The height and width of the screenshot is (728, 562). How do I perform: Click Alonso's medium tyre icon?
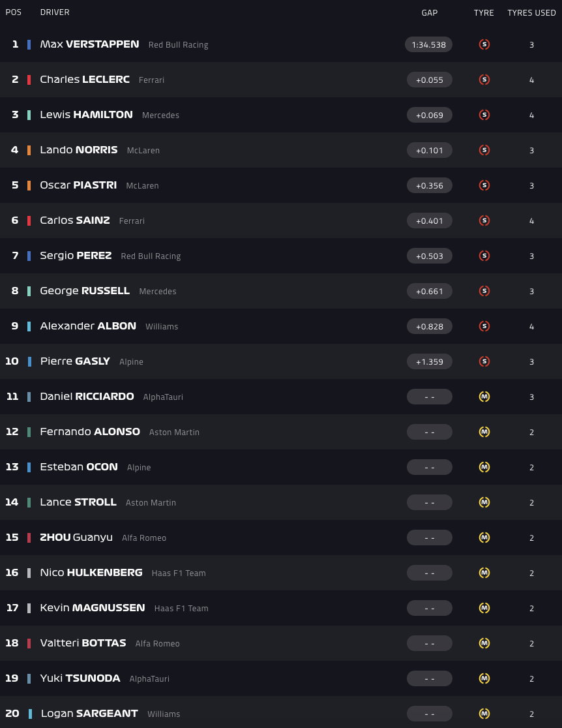pyautogui.click(x=484, y=432)
